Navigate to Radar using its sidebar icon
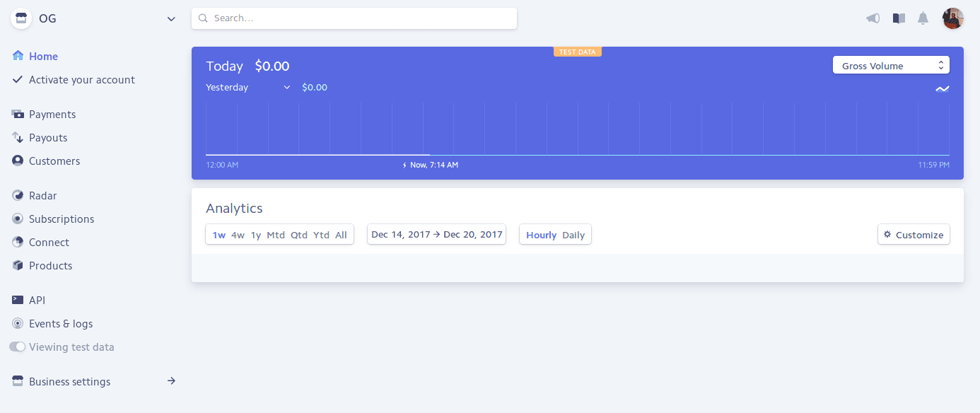The height and width of the screenshot is (413, 980). [x=17, y=195]
